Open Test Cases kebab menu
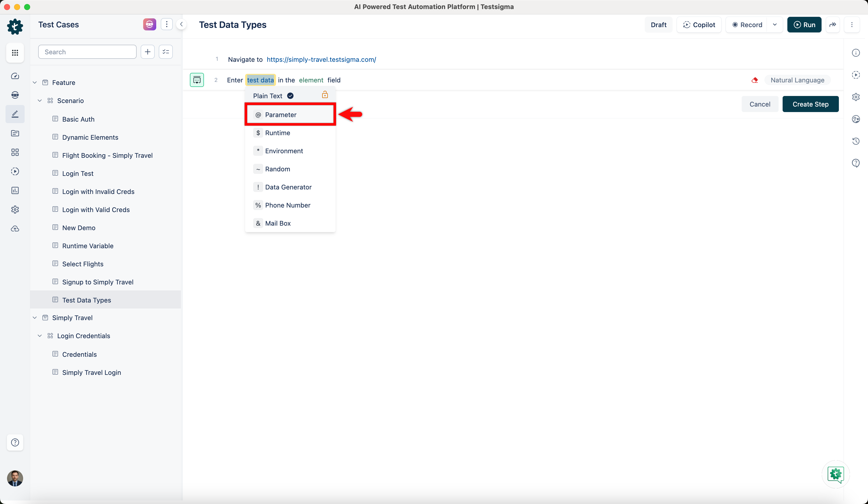868x504 pixels. [167, 24]
